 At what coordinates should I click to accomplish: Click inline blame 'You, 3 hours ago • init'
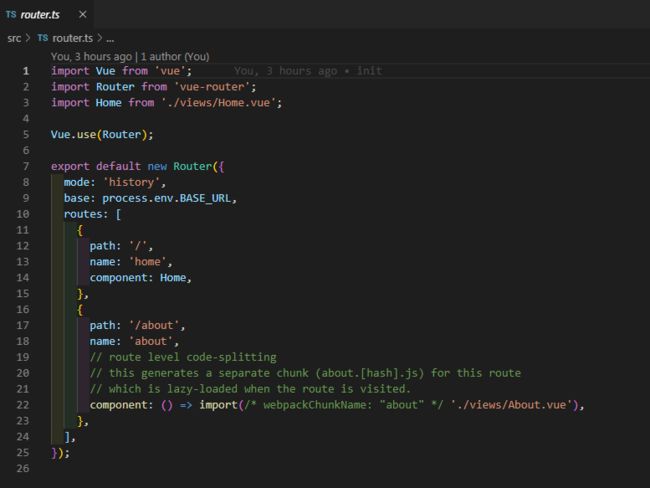click(x=308, y=71)
